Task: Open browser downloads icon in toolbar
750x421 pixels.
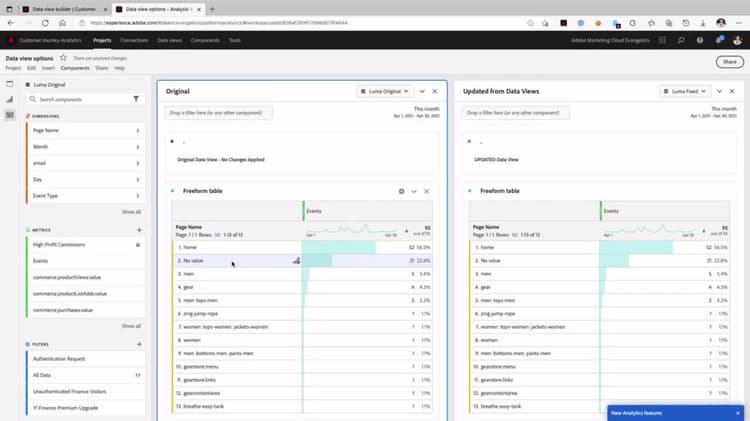Action: (x=703, y=22)
